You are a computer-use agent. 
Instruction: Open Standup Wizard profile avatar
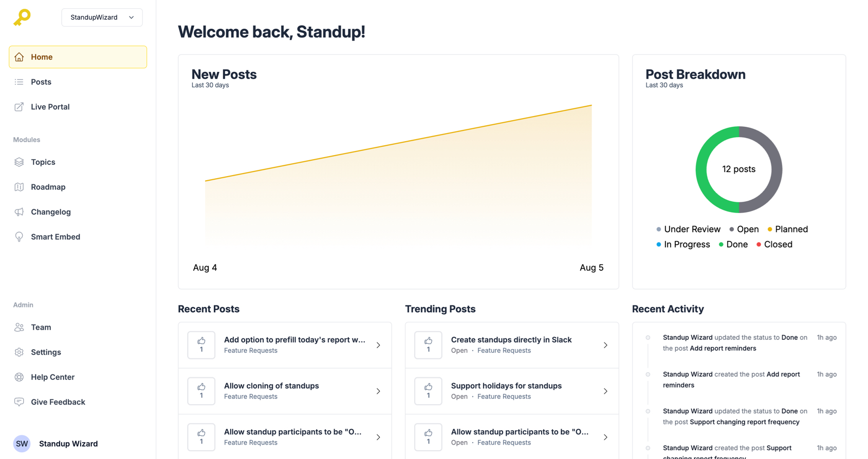point(22,444)
